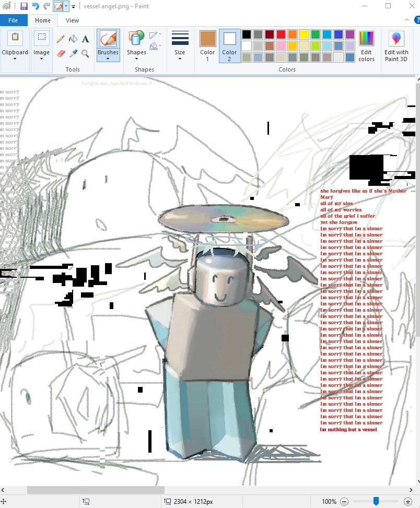Viewport: 420px width, 508px height.
Task: Pick the yellow color swatch
Action: pos(304,34)
